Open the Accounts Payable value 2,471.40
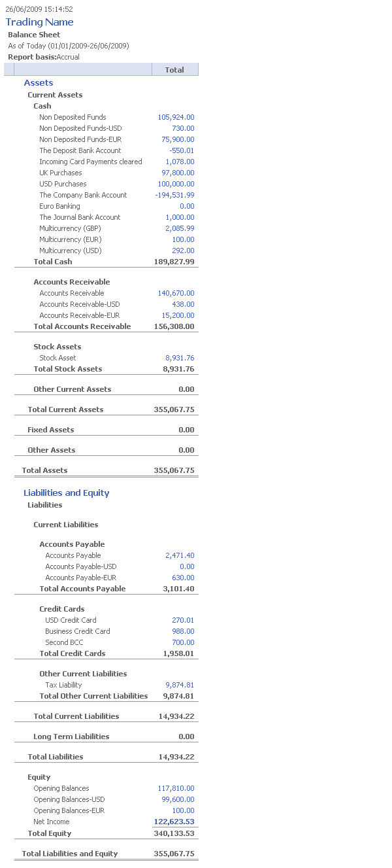 pos(180,556)
